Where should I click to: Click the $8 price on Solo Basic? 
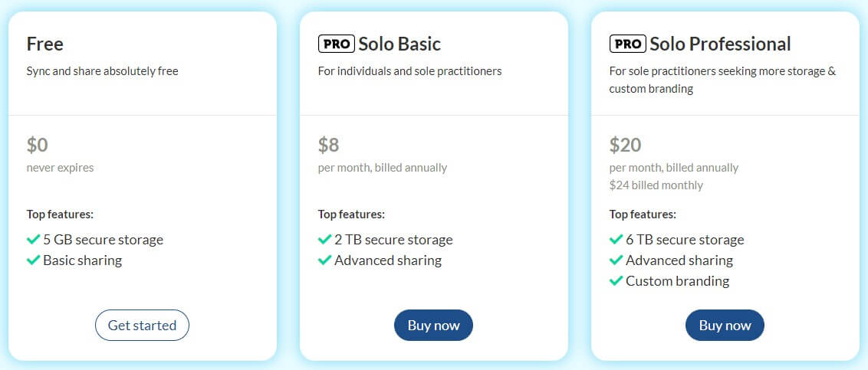point(328,145)
